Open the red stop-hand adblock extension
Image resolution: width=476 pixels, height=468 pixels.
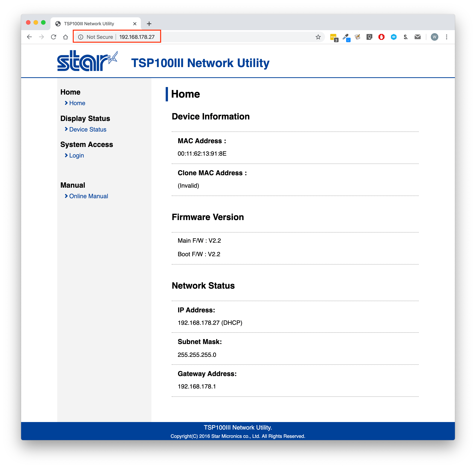(x=381, y=37)
